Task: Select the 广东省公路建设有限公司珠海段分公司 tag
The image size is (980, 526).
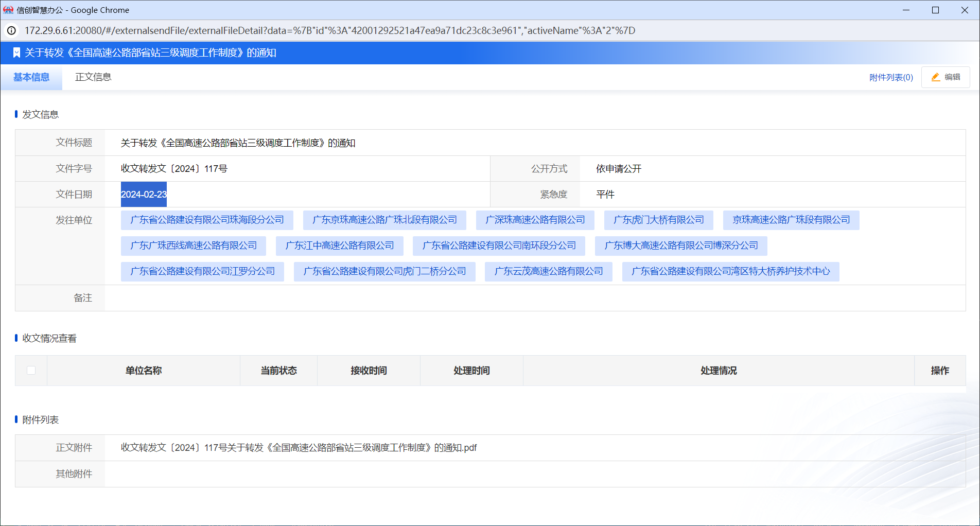Action: 207,220
